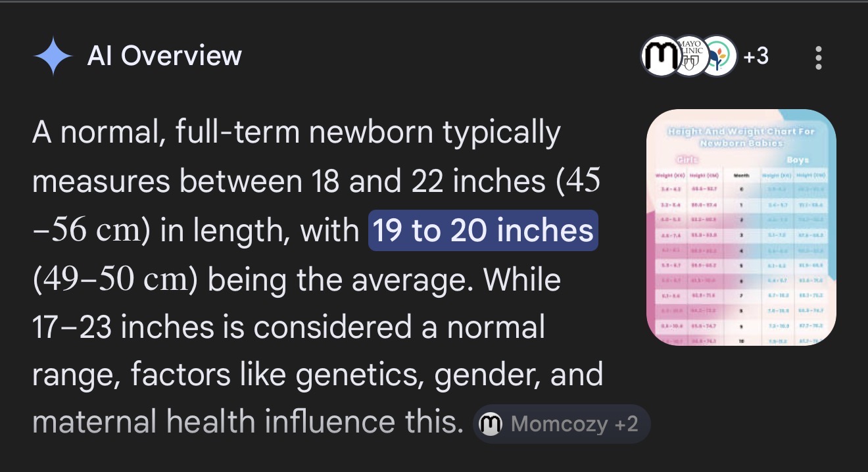Click the "AI Overview" heading label
The width and height of the screenshot is (868, 472).
164,57
